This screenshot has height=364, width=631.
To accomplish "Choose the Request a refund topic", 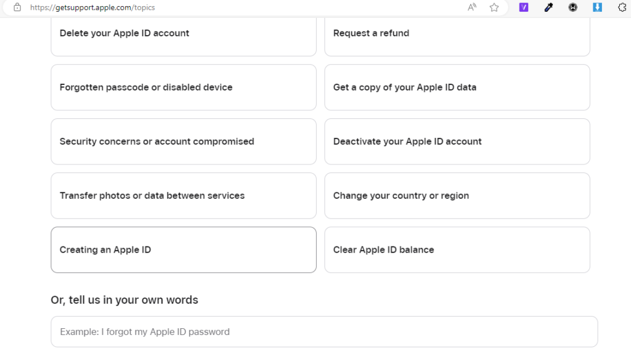I will 457,34.
